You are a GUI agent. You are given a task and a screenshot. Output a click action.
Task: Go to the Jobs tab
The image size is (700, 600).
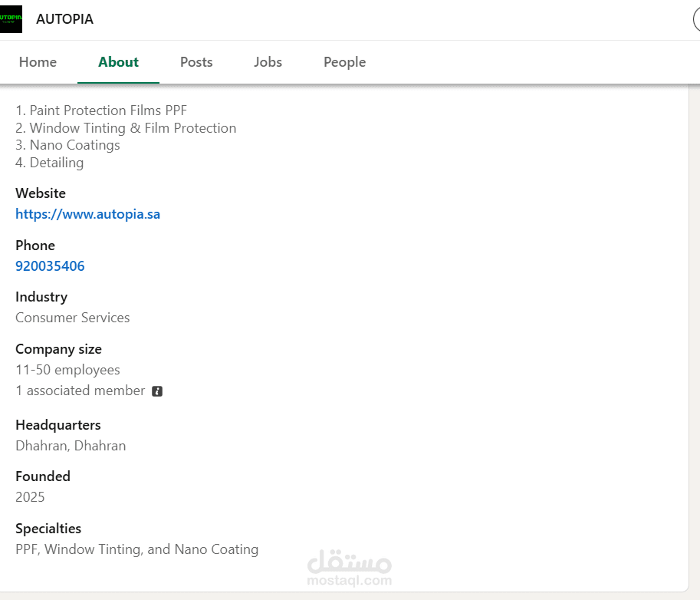(x=268, y=62)
